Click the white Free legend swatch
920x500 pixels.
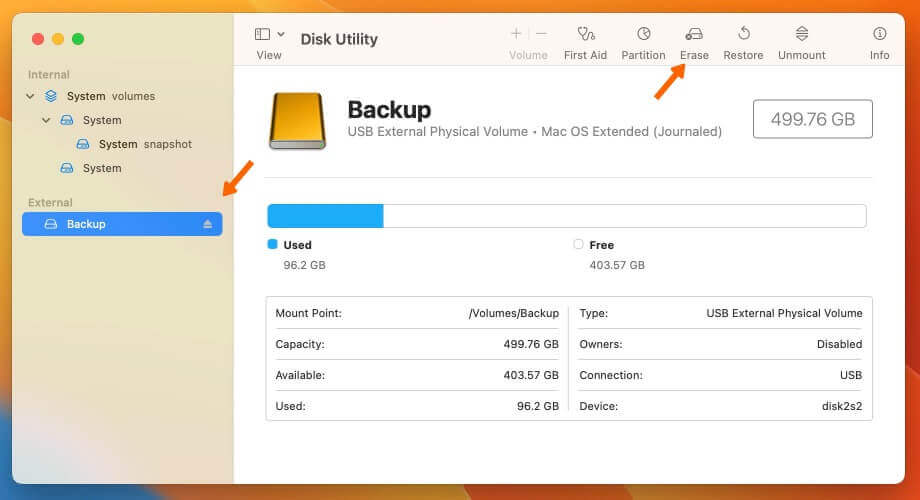tap(579, 244)
